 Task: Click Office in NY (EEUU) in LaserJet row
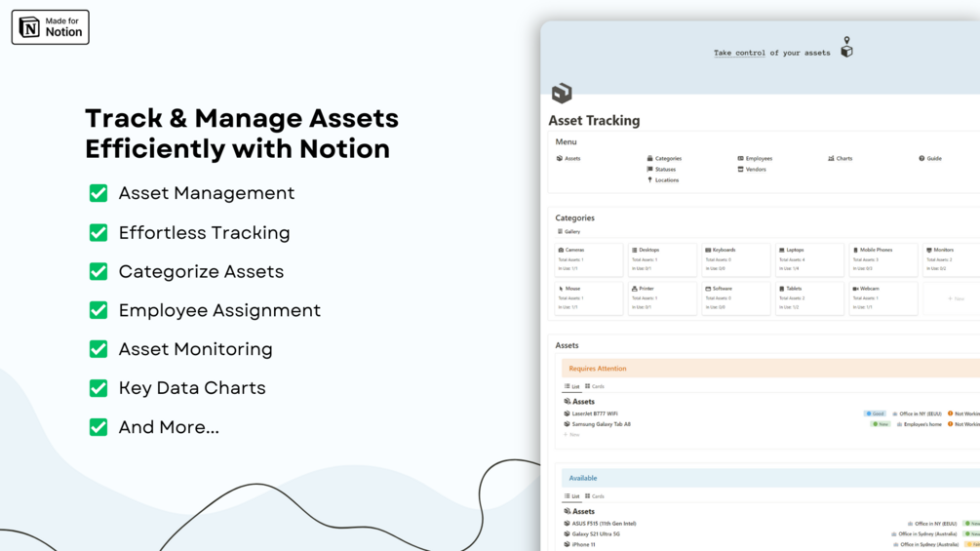(x=920, y=413)
